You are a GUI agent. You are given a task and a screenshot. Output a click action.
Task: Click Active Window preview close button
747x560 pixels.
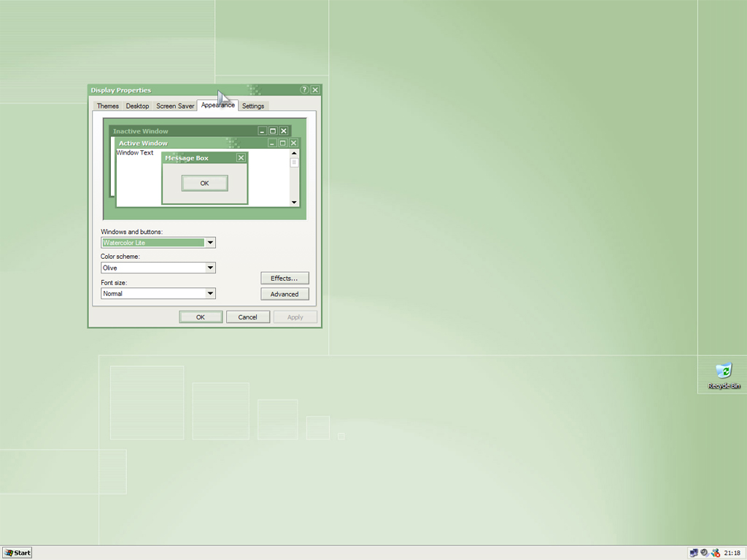click(293, 143)
